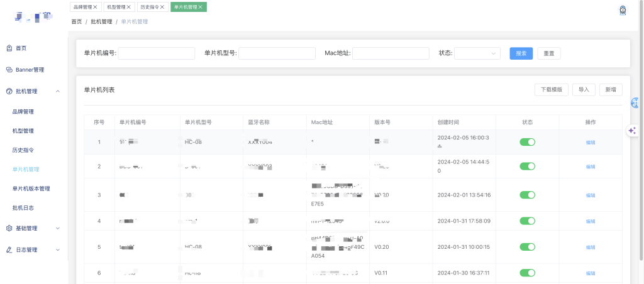
Task: Expand the 基础管理 menu section
Action: pos(58,228)
